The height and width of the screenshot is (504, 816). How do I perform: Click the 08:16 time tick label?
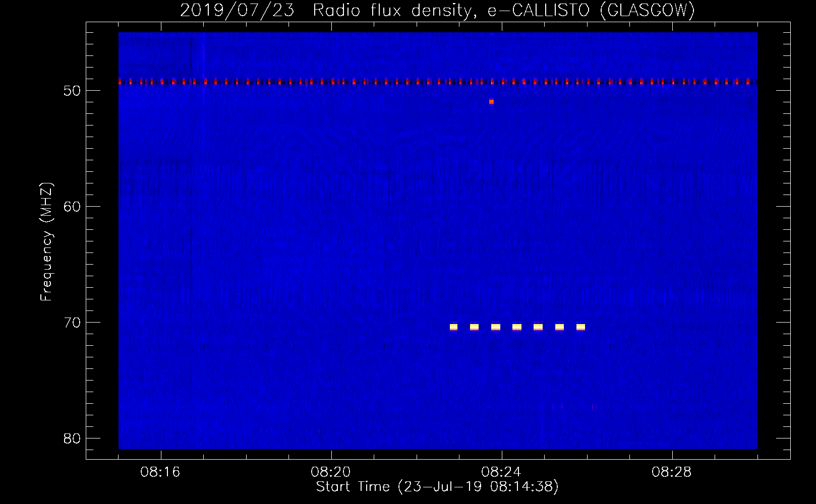point(160,472)
